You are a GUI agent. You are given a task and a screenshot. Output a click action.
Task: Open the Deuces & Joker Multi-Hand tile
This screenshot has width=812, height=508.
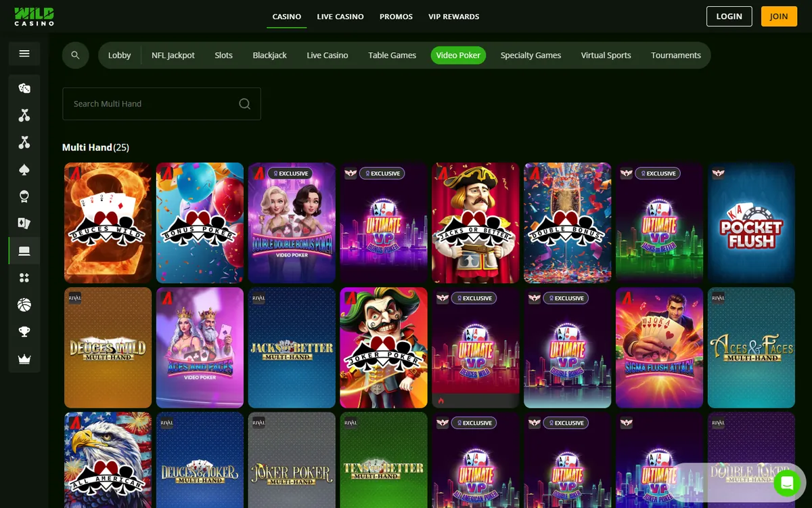[x=200, y=460]
